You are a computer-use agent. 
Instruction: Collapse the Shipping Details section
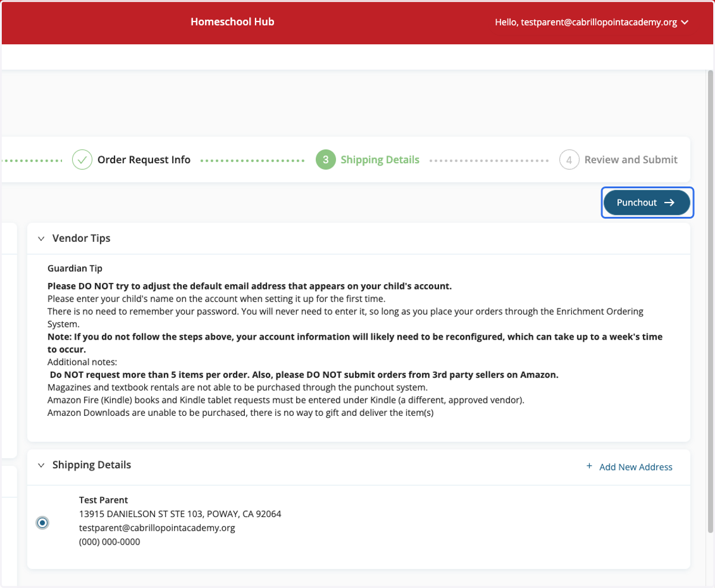pyautogui.click(x=41, y=465)
